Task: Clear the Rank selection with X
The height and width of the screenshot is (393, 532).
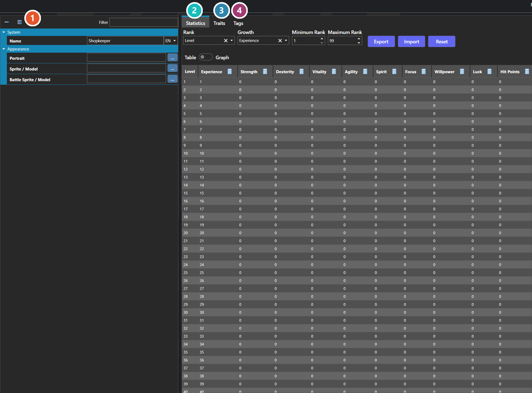Action: (226, 41)
